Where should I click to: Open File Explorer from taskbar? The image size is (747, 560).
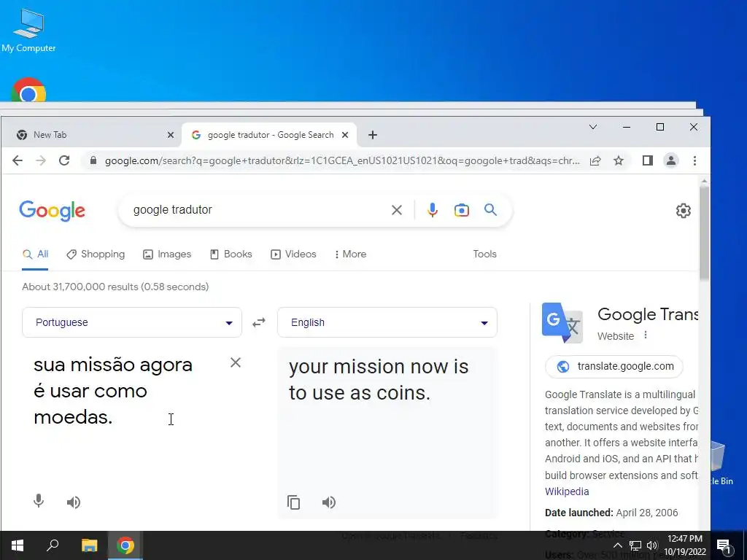click(x=89, y=545)
